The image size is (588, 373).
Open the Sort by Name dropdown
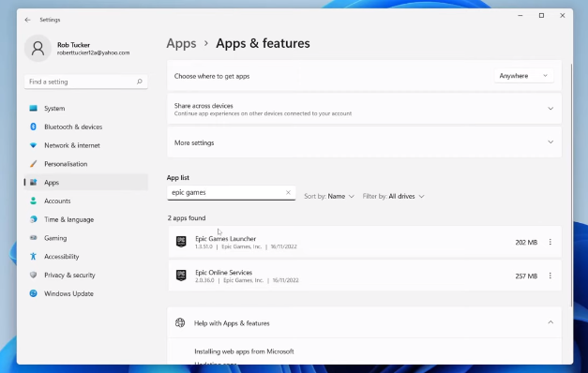point(329,196)
